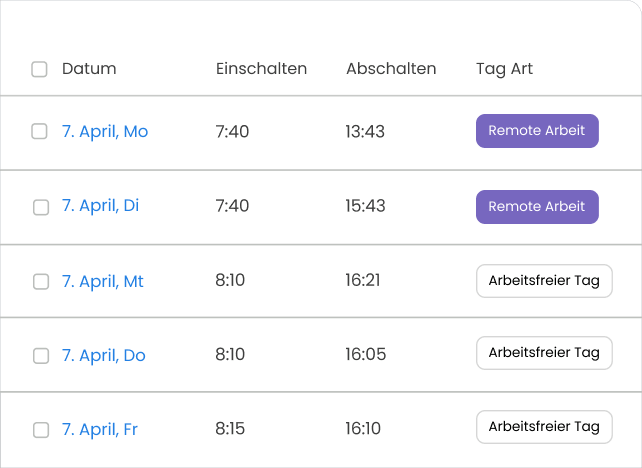Sort by the Datum column header
The height and width of the screenshot is (468, 642).
89,69
